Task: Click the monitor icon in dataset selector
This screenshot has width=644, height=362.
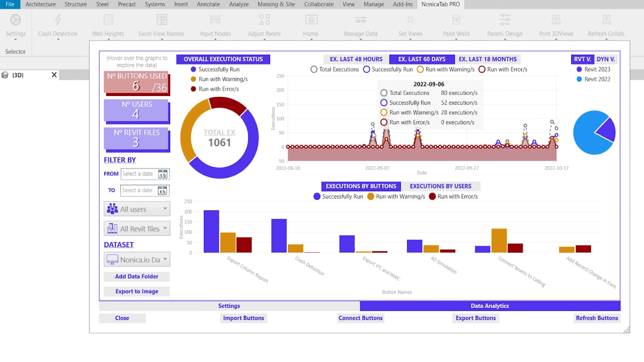Action: (112, 260)
